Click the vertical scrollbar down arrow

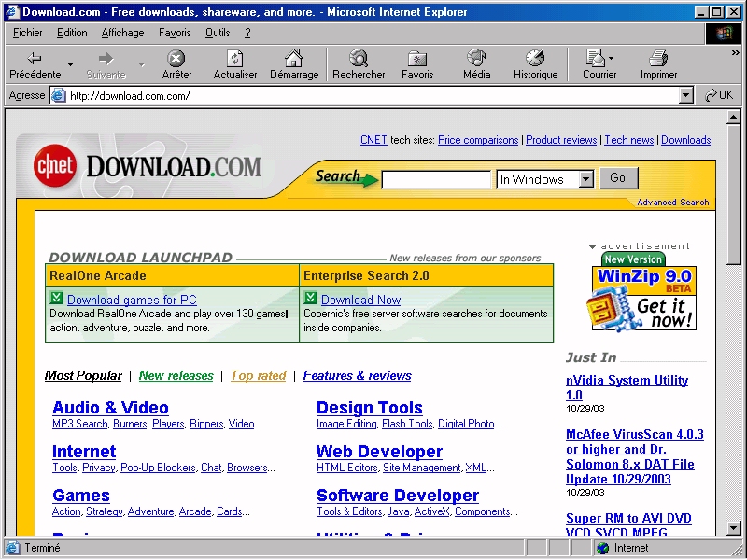coord(733,527)
